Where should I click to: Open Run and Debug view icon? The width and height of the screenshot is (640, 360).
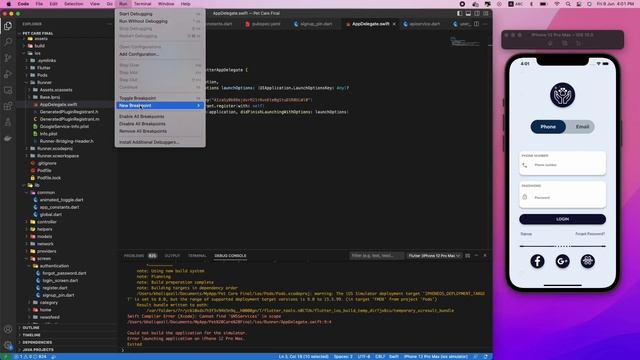pyautogui.click(x=8, y=74)
